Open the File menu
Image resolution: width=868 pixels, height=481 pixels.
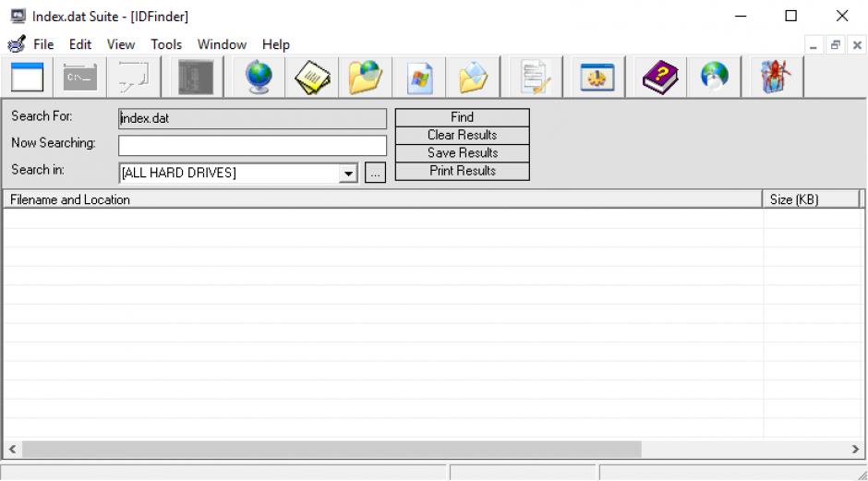(x=43, y=44)
